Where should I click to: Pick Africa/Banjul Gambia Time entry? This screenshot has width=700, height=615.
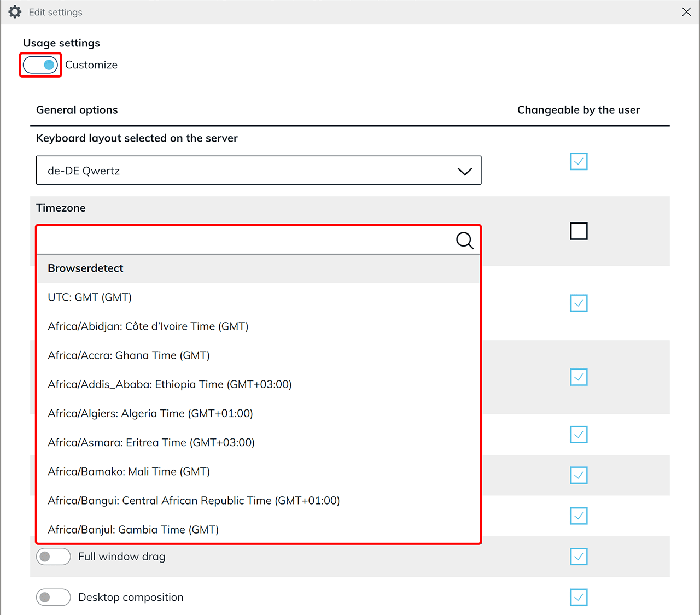point(133,530)
